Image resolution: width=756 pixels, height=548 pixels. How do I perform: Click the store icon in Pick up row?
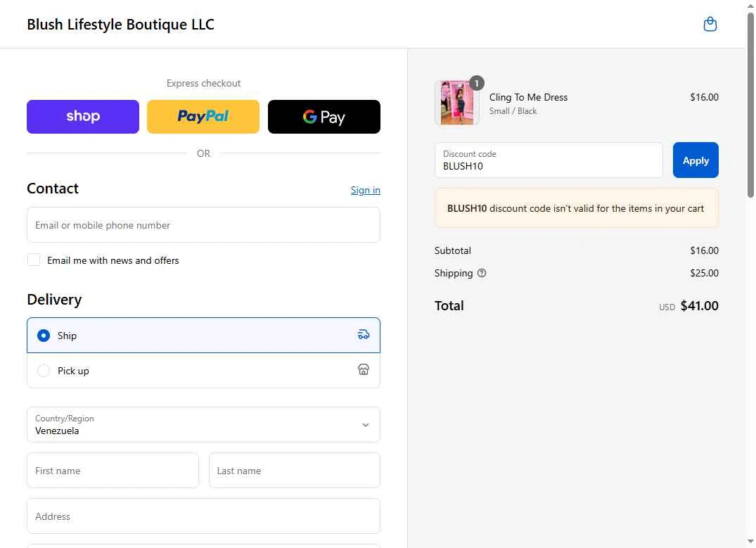[x=364, y=369]
